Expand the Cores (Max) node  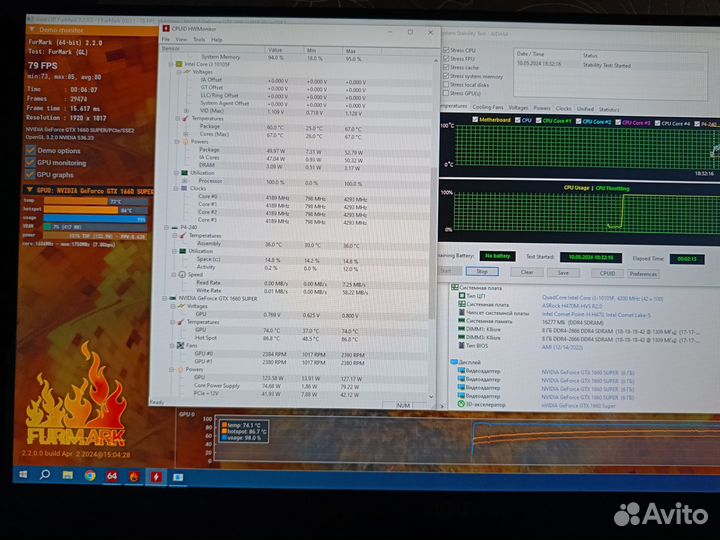186,134
